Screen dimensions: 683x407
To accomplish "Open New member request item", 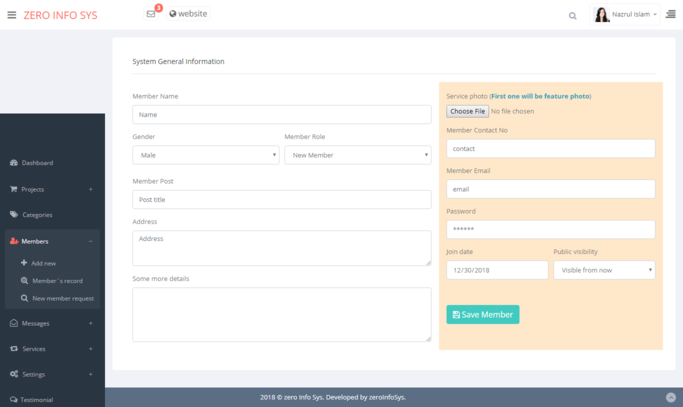I will [62, 298].
